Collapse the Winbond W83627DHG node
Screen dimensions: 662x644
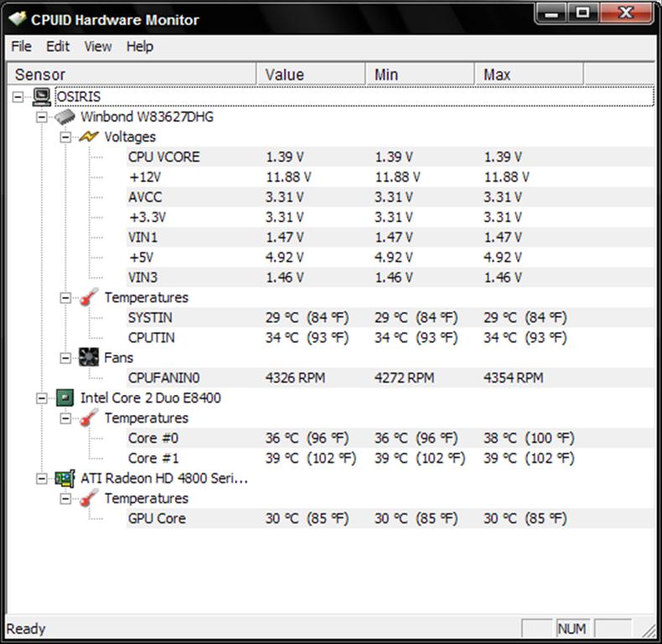click(41, 117)
